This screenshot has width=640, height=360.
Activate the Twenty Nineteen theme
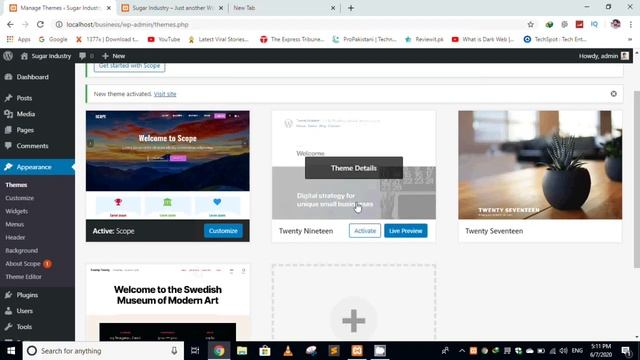click(x=365, y=231)
